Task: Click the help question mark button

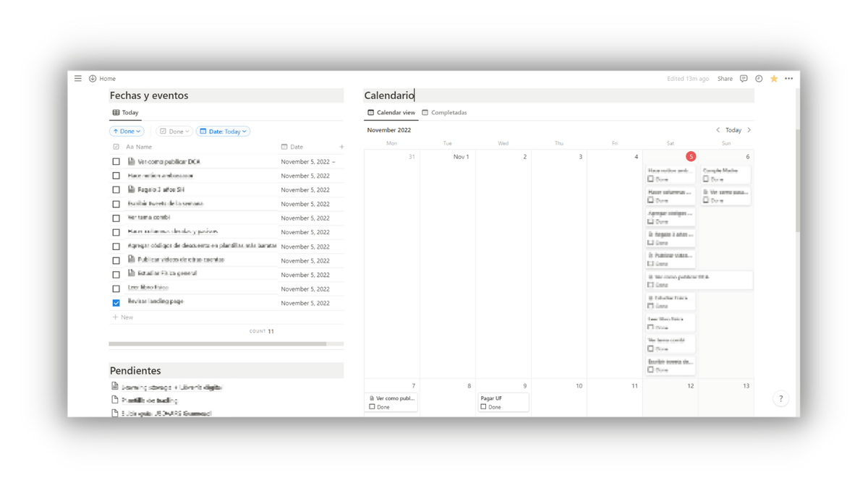Action: 780,398
